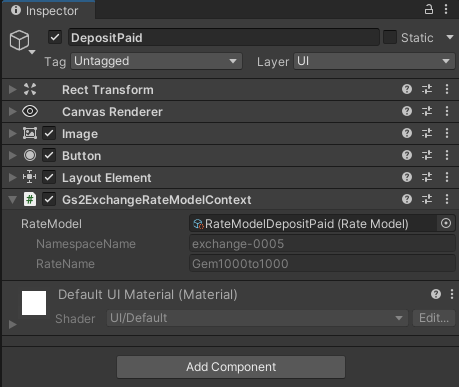459x387 pixels.
Task: Open the Layout Element help reference
Action: (x=407, y=177)
